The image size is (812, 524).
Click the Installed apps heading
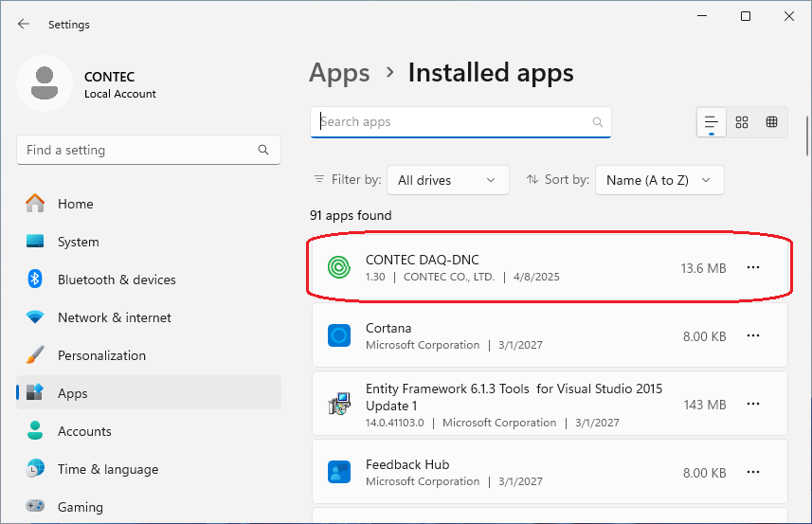tap(491, 73)
